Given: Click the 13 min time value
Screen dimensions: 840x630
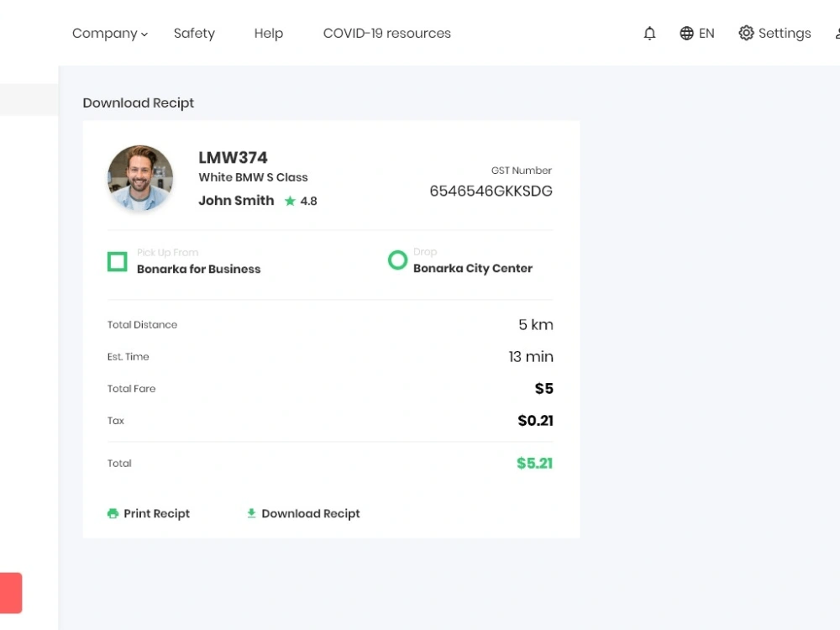Looking at the screenshot, I should tap(531, 357).
